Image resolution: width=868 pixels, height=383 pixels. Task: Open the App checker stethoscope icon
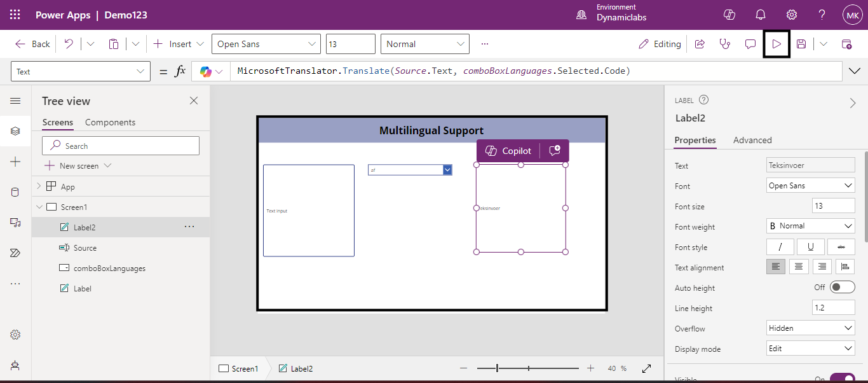724,44
